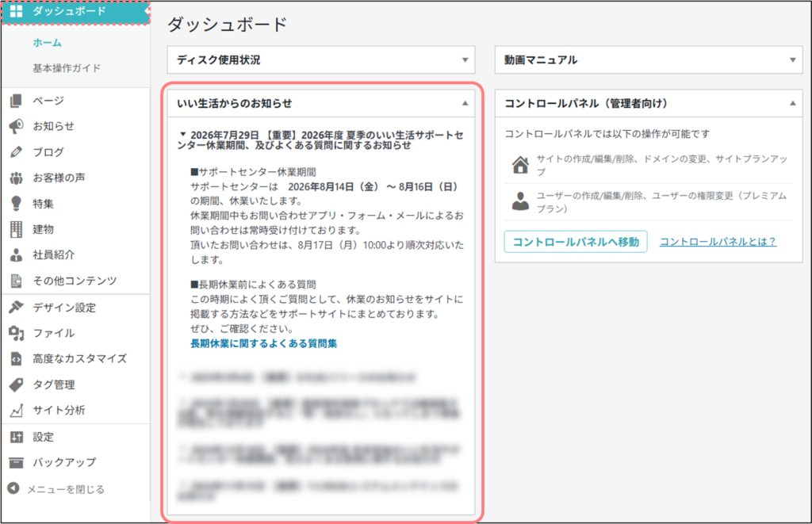Collapse the いい生活からのお知らせ panel
The width and height of the screenshot is (812, 524).
(x=465, y=104)
